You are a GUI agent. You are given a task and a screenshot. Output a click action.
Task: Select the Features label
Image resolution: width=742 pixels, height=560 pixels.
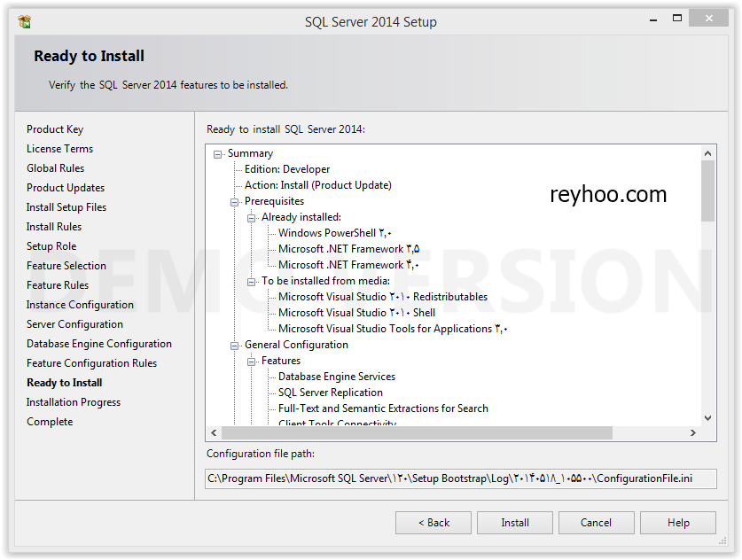[281, 361]
